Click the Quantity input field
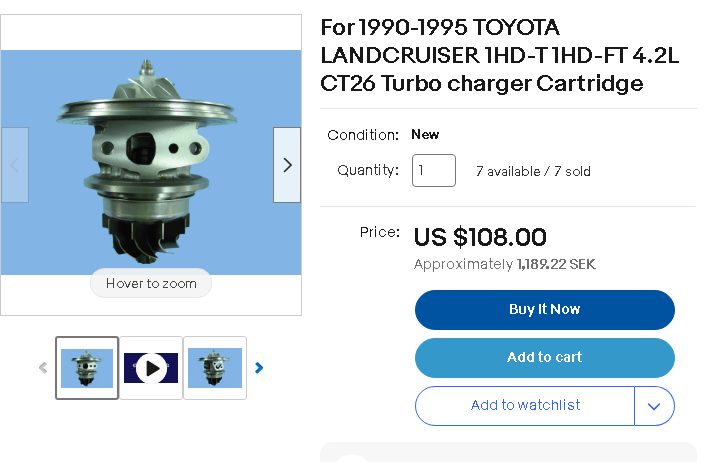706x462 pixels. tap(434, 171)
